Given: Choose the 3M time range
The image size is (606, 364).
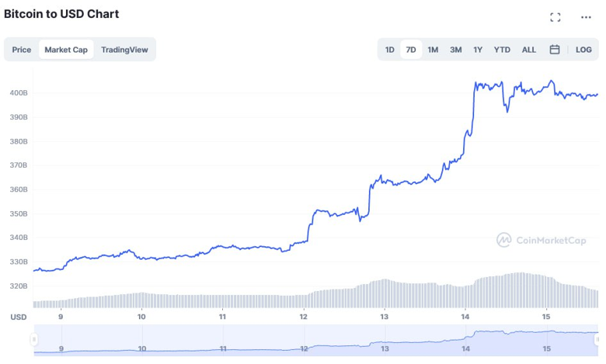Looking at the screenshot, I should [456, 50].
